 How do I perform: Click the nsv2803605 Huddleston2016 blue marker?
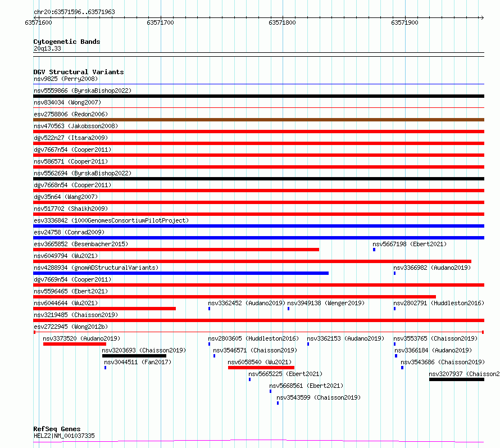[209, 344]
